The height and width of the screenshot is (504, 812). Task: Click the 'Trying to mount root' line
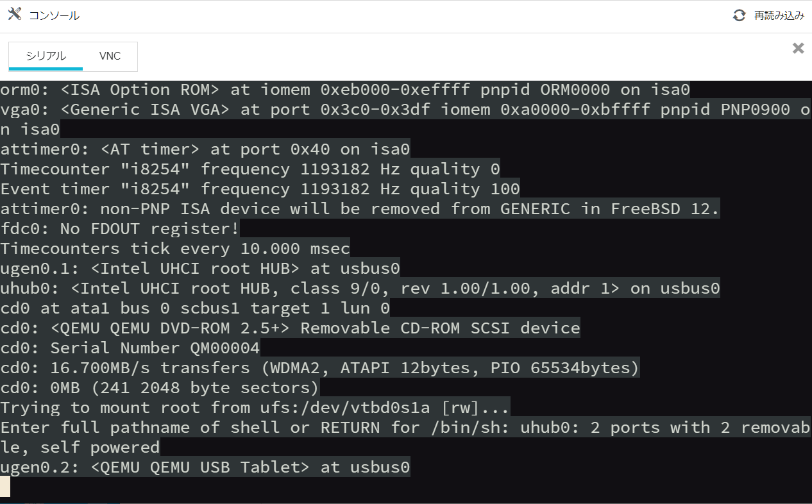click(255, 407)
